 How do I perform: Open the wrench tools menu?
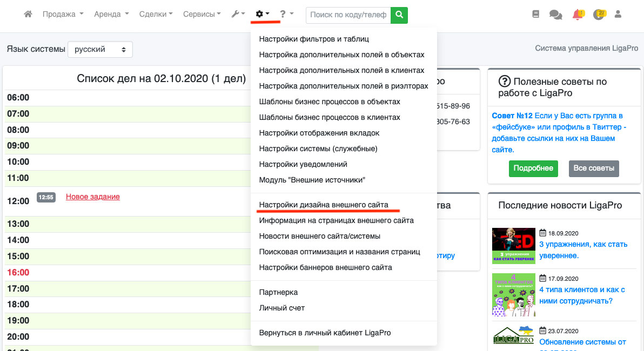[238, 15]
